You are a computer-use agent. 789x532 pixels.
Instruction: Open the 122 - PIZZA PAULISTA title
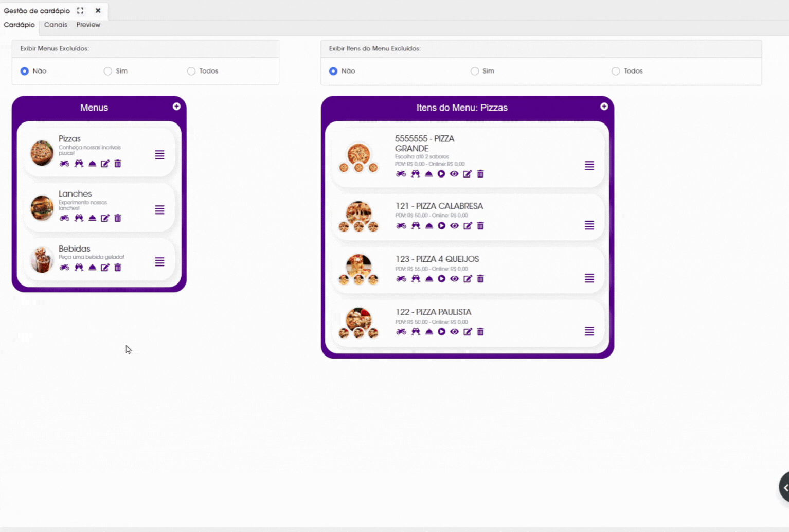coord(433,312)
